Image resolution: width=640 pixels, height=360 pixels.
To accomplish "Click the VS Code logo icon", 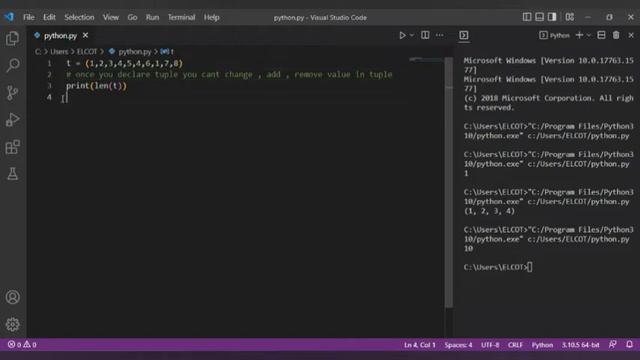I will (x=9, y=17).
